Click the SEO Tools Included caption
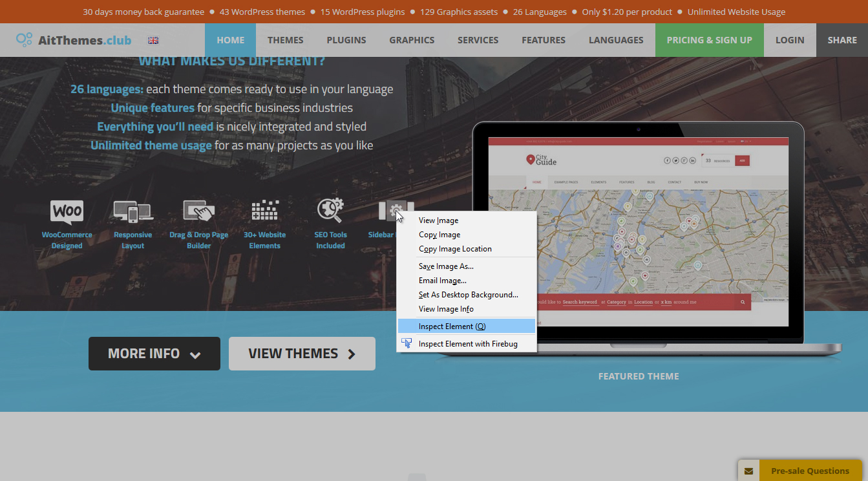 331,240
